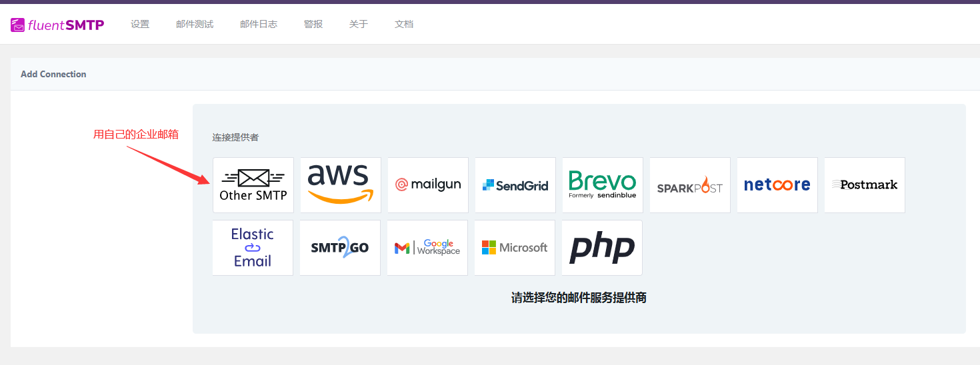This screenshot has width=980, height=365.
Task: Open the 文档 link in navigation
Action: [404, 24]
